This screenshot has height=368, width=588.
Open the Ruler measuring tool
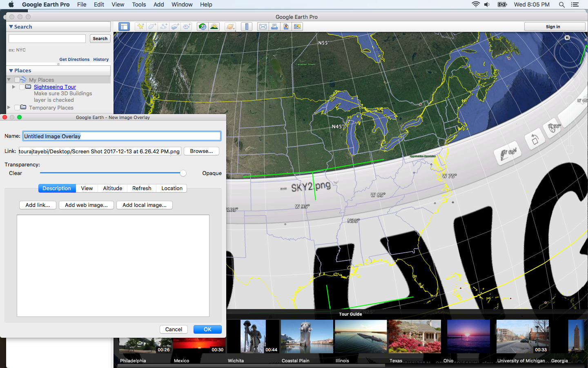coord(247,27)
